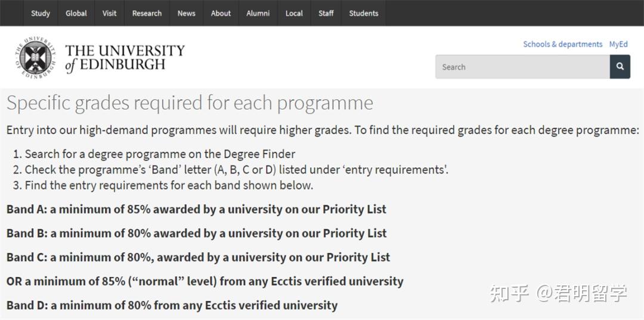Click the 'Specific grades required' page heading
The image size is (644, 320).
tap(190, 103)
